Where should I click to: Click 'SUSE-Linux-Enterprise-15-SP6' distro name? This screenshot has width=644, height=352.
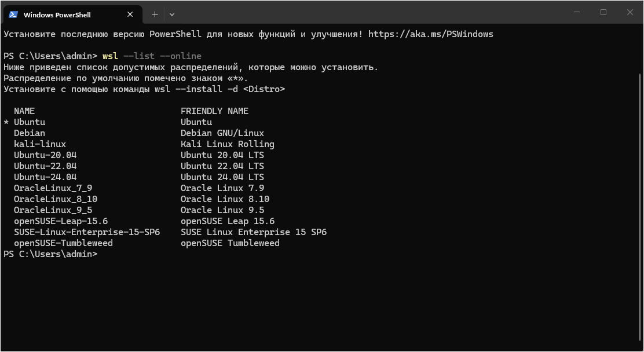click(x=87, y=232)
